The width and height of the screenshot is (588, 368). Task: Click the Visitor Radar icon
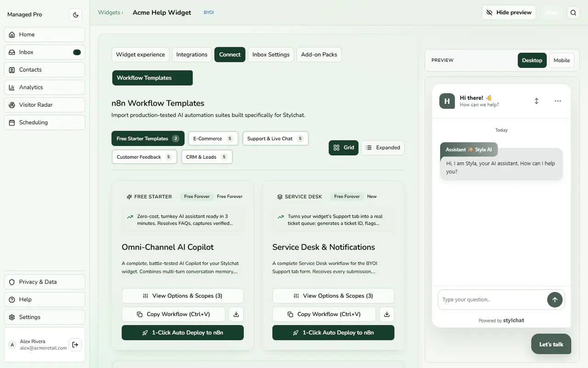point(12,105)
